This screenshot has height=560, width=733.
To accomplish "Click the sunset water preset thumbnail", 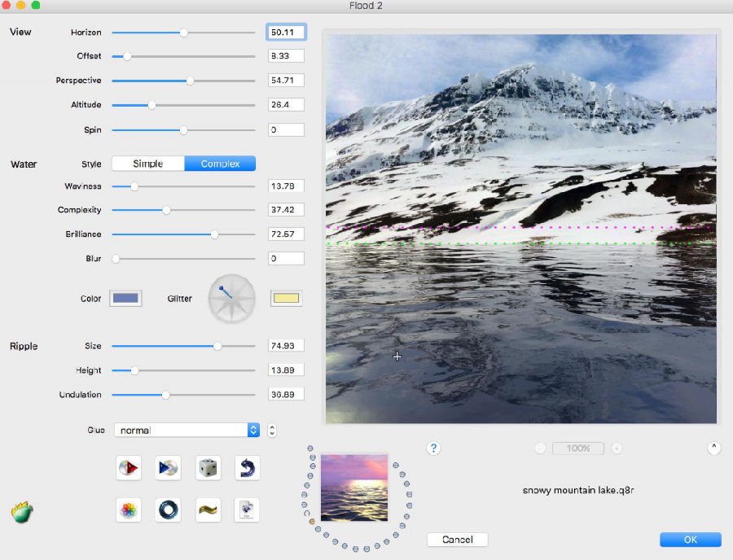I will (x=354, y=488).
